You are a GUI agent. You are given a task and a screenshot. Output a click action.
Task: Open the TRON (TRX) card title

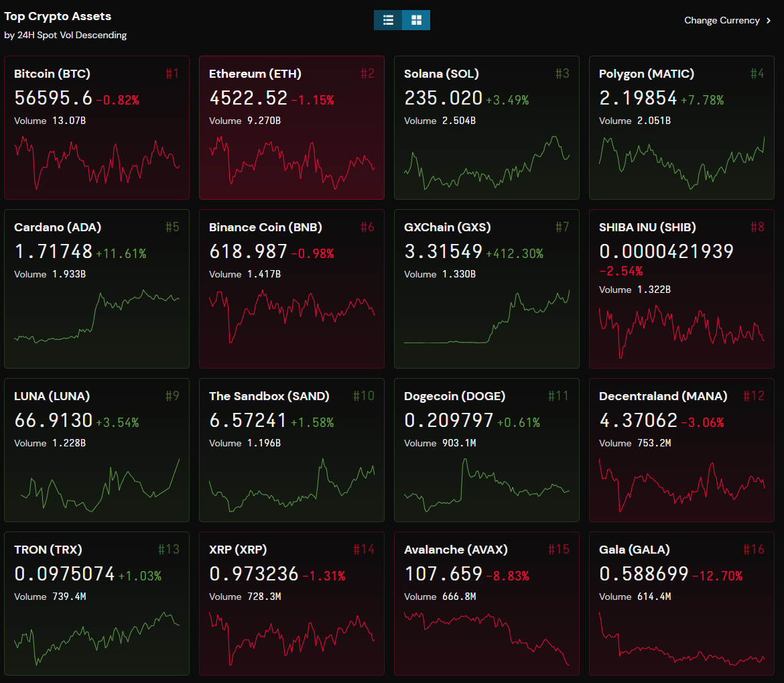pyautogui.click(x=48, y=550)
